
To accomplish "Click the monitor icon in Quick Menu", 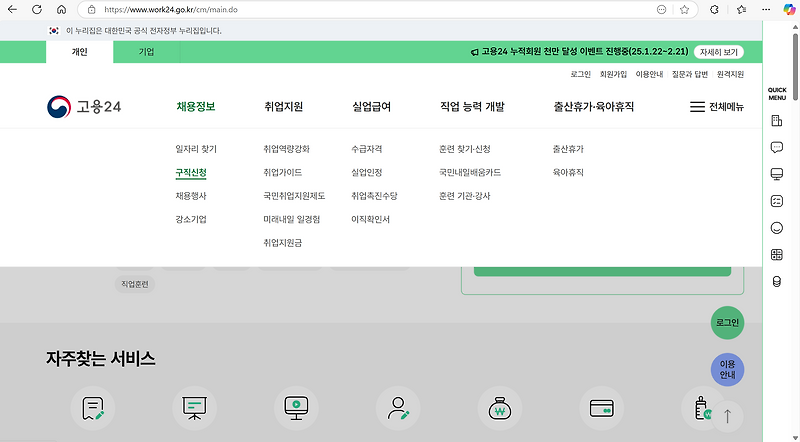I will click(x=777, y=174).
